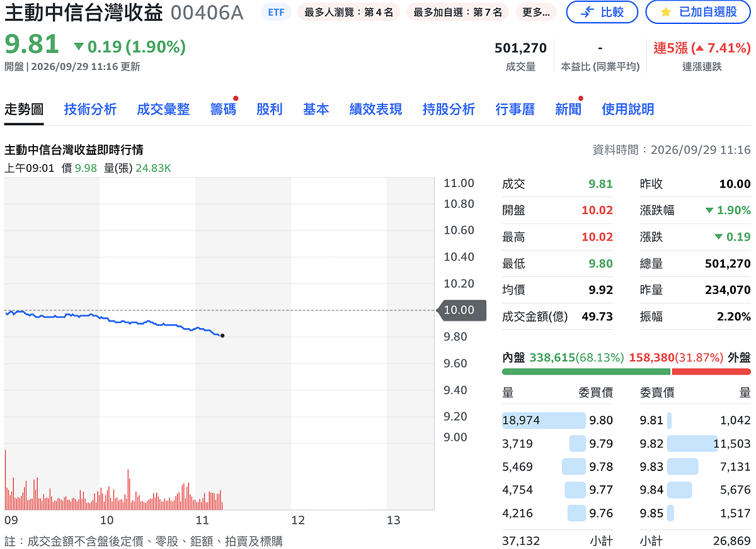The image size is (756, 549).
Task: Open the 績效表現 tab
Action: coord(375,109)
